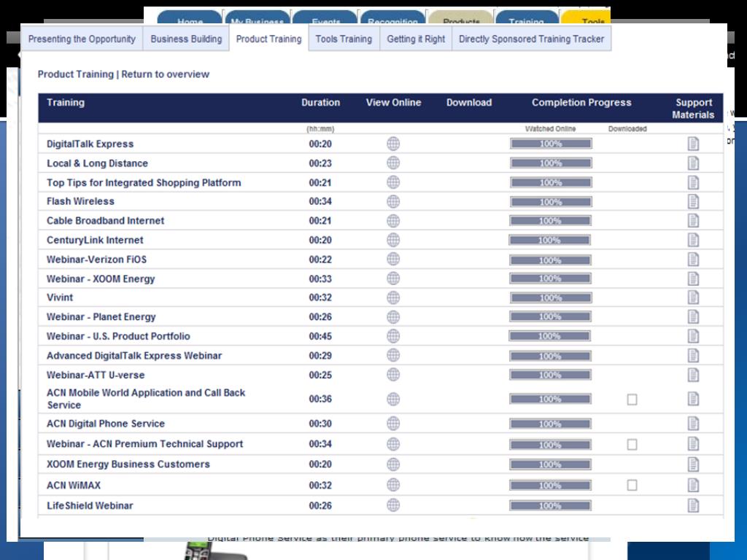Click support document for ACN Mobile World Application
The width and height of the screenshot is (747, 560).
pos(693,399)
